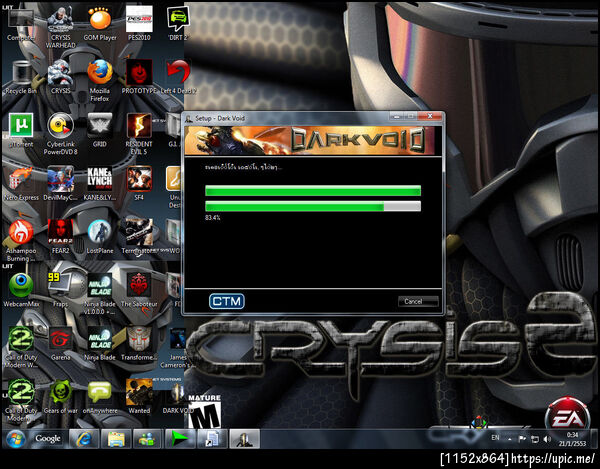Open the James Cameron's Avatar shortcut
Screen dimensions: 600x469
pyautogui.click(x=178, y=348)
